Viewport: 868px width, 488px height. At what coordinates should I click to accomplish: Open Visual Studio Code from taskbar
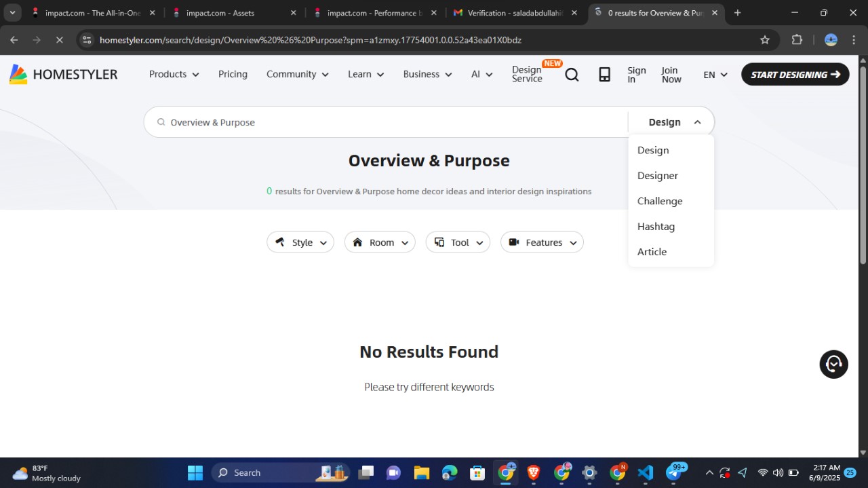point(645,472)
